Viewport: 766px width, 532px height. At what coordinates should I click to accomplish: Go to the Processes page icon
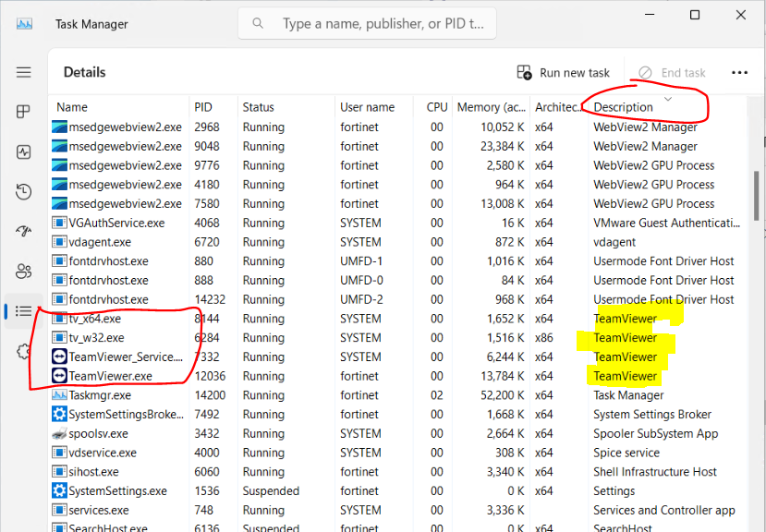pyautogui.click(x=23, y=112)
